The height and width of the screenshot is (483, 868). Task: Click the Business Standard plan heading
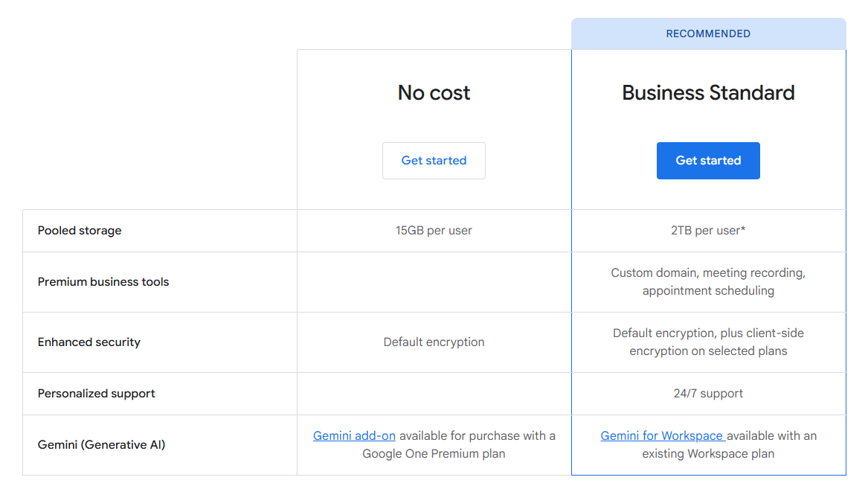point(708,92)
